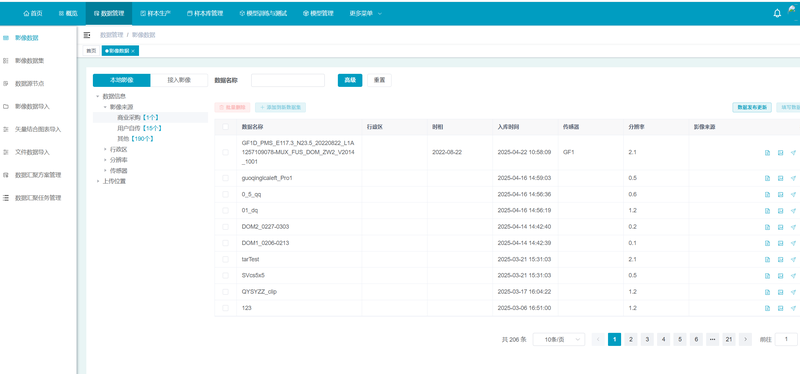Check the box for the GF1D_PMS row
The height and width of the screenshot is (374, 800).
[x=226, y=153]
